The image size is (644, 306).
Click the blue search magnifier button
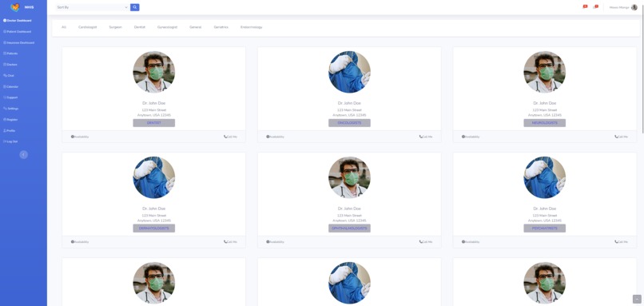pyautogui.click(x=135, y=7)
